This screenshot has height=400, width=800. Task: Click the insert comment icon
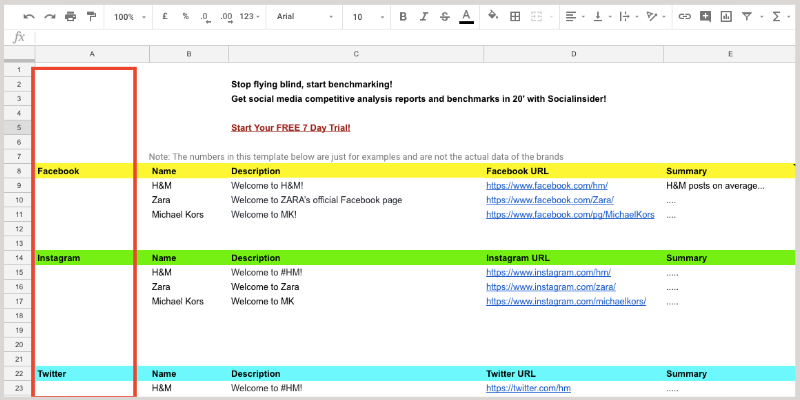(705, 17)
